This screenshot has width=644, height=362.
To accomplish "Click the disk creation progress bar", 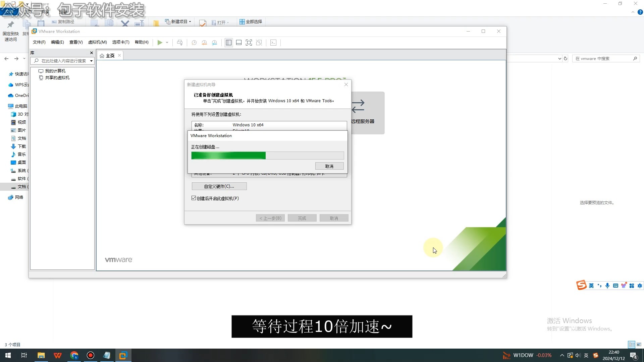I will pos(267,156).
